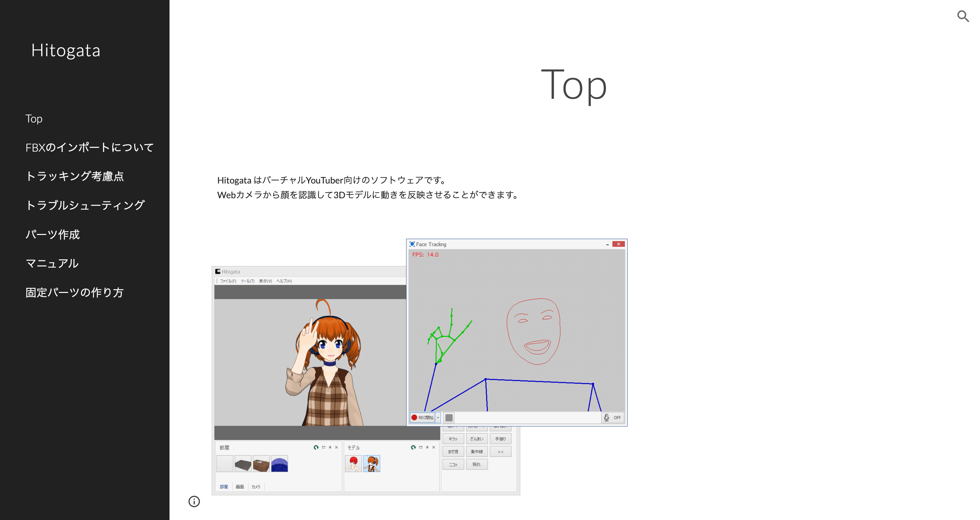Select the red-haired model thumbnail
This screenshot has width=980, height=520.
(353, 464)
